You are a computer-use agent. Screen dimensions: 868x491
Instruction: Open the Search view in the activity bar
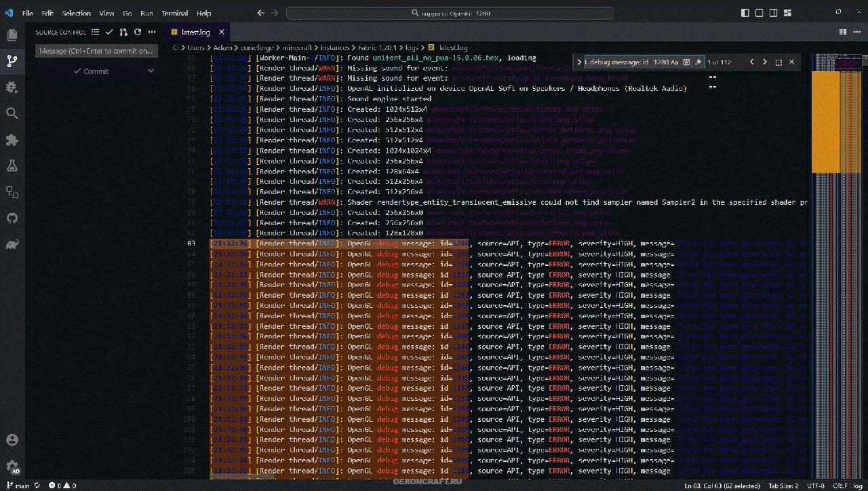[x=12, y=113]
